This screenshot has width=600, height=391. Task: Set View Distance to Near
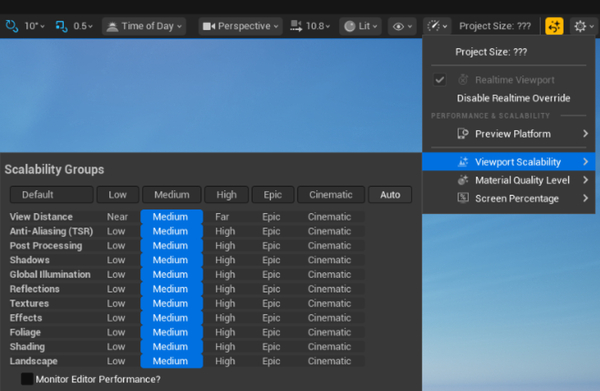coord(117,217)
